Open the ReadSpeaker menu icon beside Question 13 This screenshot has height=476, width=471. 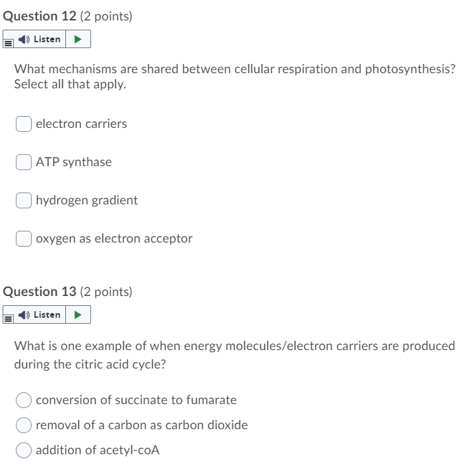pyautogui.click(x=8, y=318)
